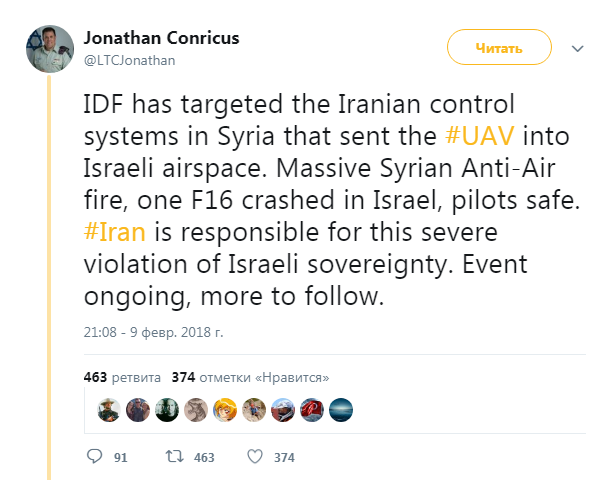The width and height of the screenshot is (616, 480).
Task: Click the yellow-haired cartoon avatar
Action: (223, 409)
